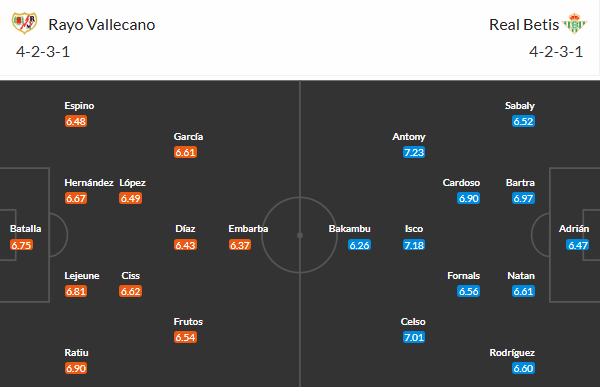Image resolution: width=600 pixels, height=387 pixels.
Task: Select Celso's 7.01 rating badge
Action: pos(414,337)
